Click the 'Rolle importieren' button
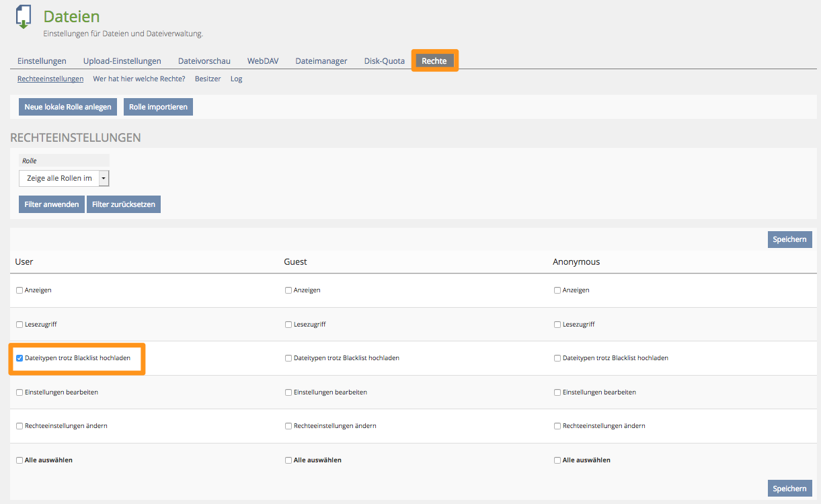This screenshot has height=504, width=821. [158, 107]
